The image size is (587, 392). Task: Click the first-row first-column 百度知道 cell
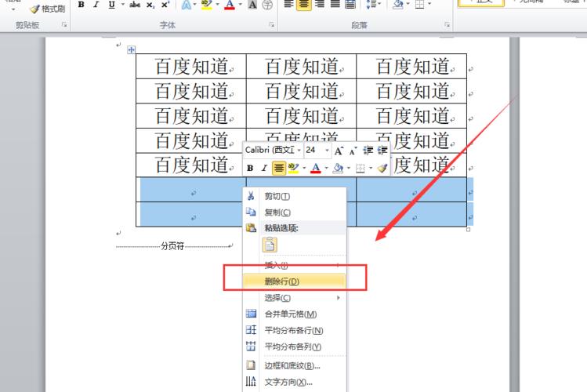[x=191, y=67]
